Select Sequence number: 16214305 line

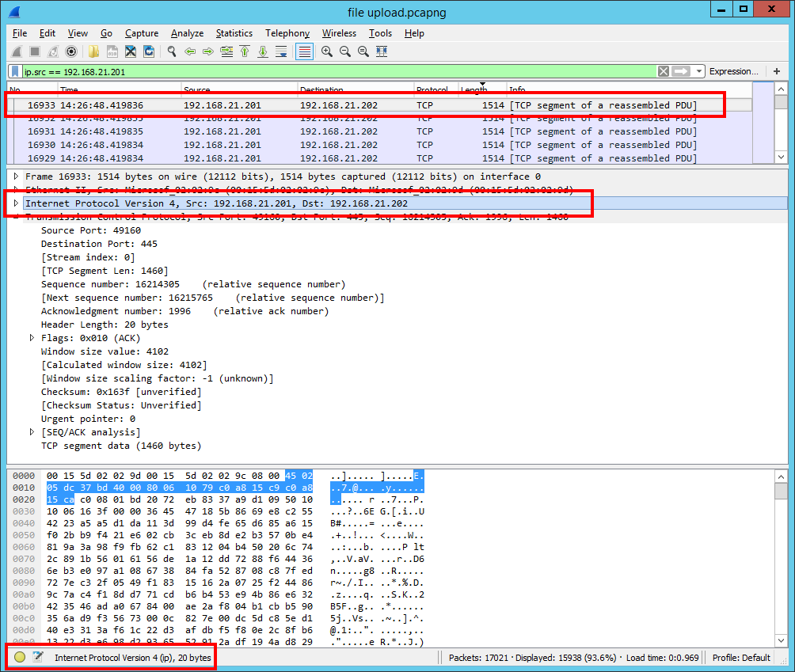pyautogui.click(x=192, y=284)
